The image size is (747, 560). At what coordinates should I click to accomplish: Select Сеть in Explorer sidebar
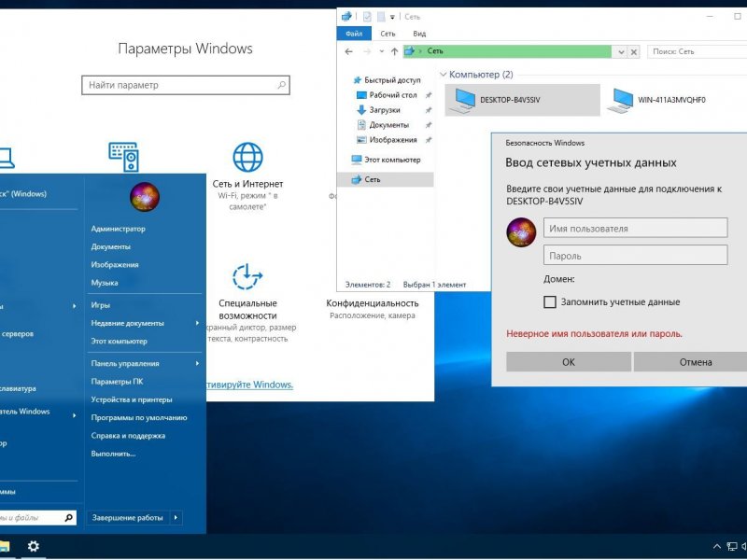pos(385,179)
